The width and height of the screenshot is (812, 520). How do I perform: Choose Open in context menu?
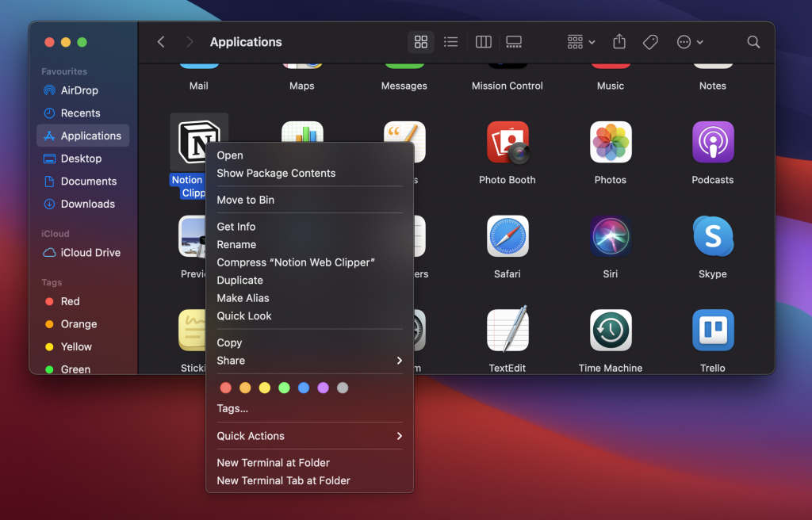pos(310,155)
